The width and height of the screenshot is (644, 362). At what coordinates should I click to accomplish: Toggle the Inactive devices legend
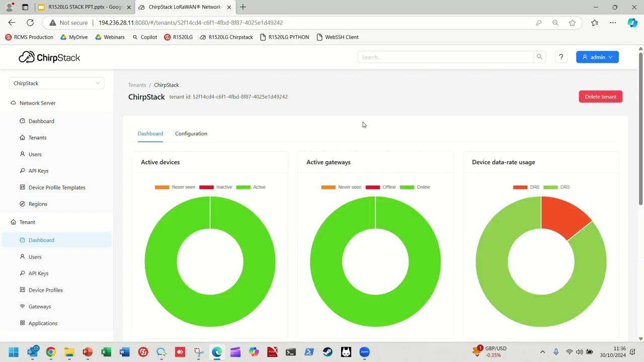[x=216, y=187]
